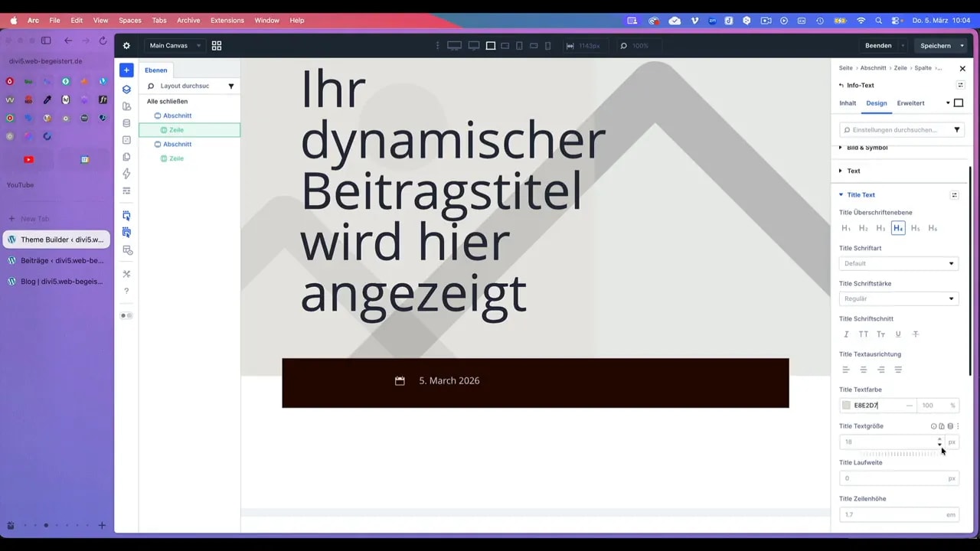Set centered Title Textausrichtung
The image size is (980, 551).
point(863,370)
